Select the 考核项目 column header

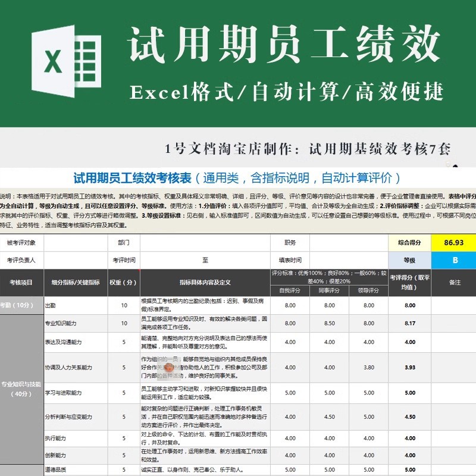coord(21,283)
